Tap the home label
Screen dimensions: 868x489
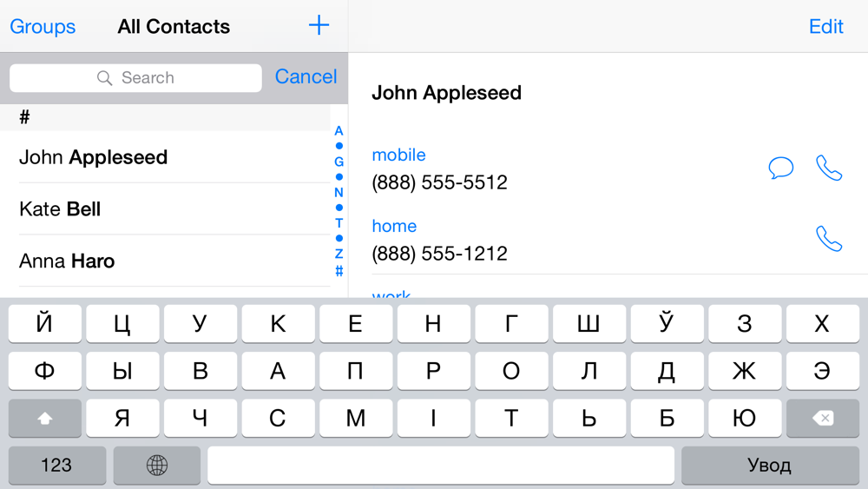click(394, 226)
